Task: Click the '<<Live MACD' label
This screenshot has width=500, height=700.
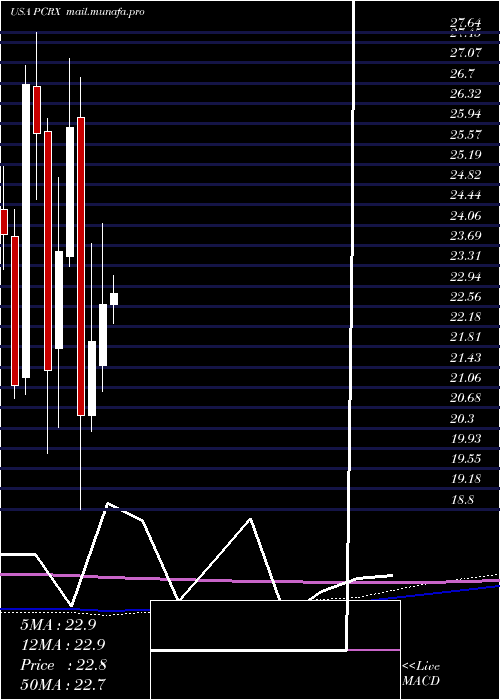Action: 421,673
